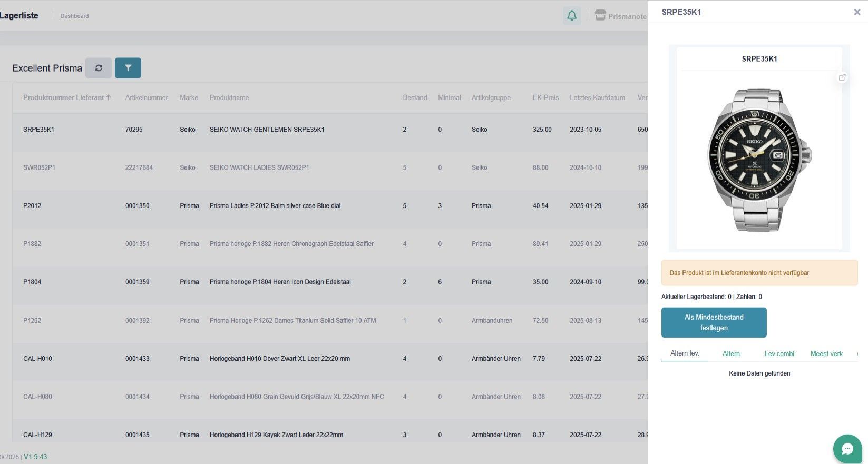The width and height of the screenshot is (868, 464).
Task: Click EK-Preis value 7.79
Action: [x=539, y=359]
